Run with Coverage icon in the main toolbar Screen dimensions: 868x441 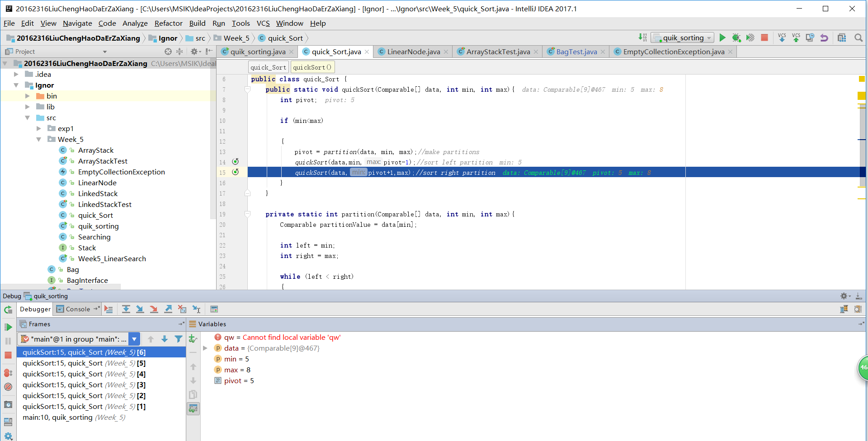750,38
